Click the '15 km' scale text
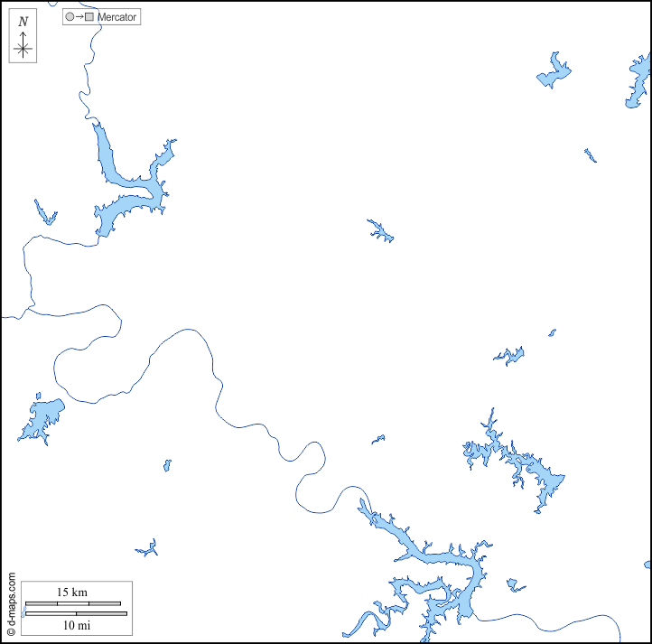652x644 pixels. tap(72, 592)
